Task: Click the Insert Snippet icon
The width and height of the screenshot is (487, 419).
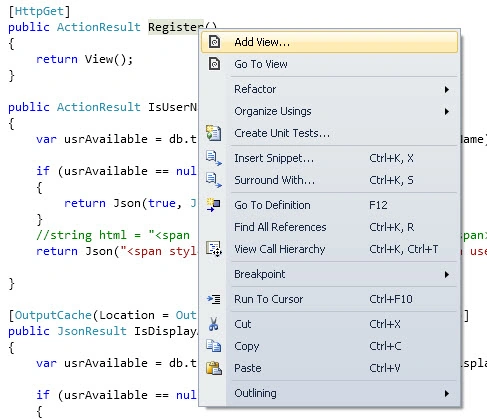Action: click(214, 158)
